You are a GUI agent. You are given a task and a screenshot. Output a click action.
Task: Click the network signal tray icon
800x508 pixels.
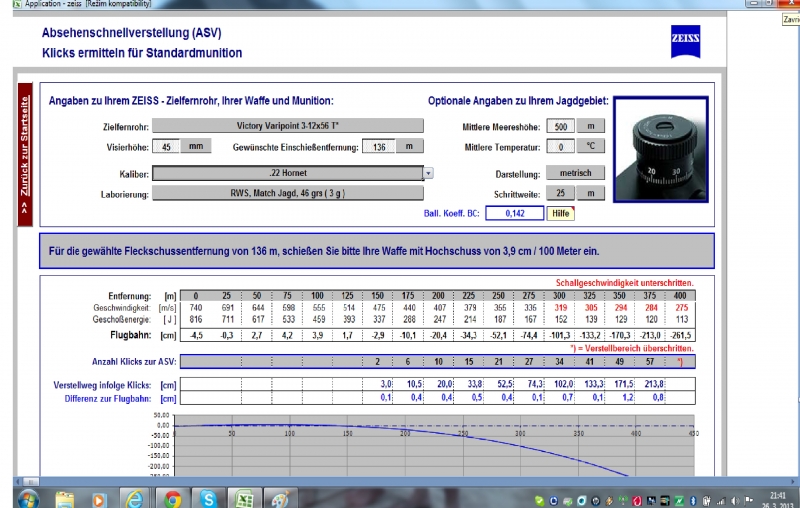click(721, 501)
